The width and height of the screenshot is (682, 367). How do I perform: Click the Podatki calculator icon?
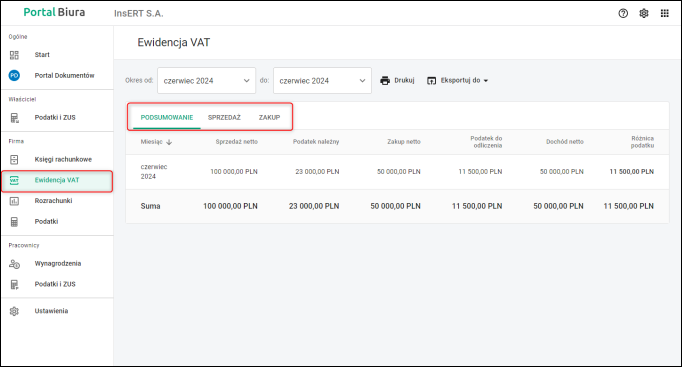(x=14, y=222)
